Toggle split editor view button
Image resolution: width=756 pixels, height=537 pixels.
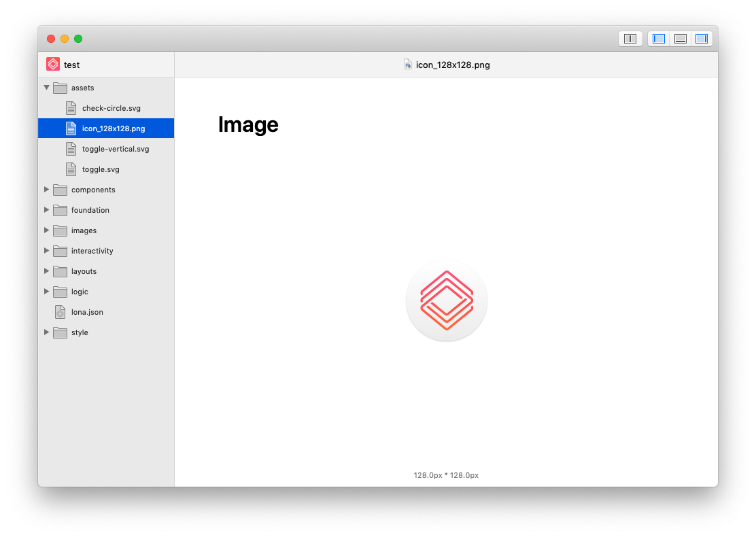click(x=630, y=39)
